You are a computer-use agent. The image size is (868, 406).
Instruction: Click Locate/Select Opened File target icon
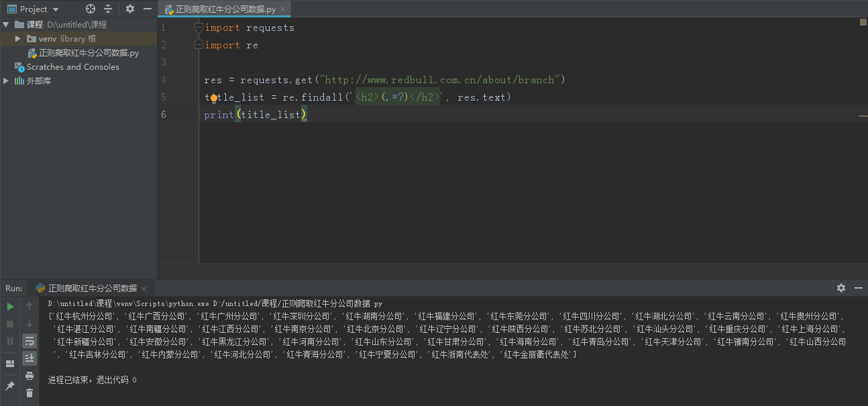[x=91, y=9]
